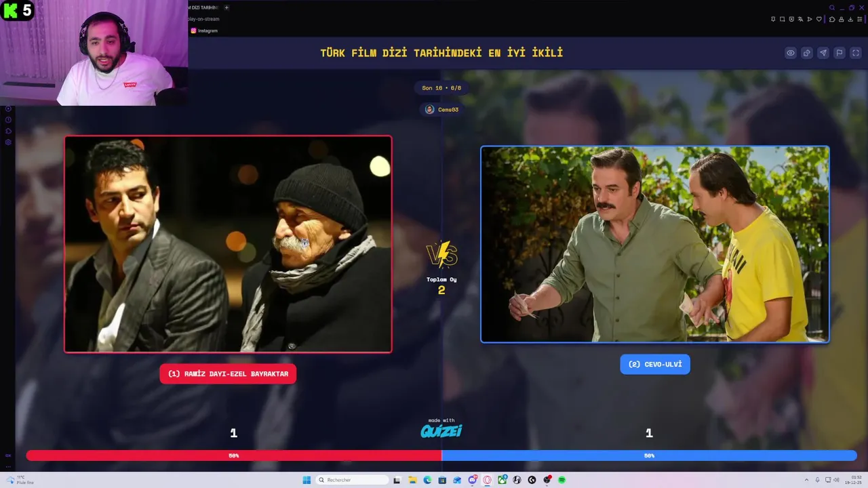
Task: Switch to Opera GX in the taskbar
Action: click(487, 480)
